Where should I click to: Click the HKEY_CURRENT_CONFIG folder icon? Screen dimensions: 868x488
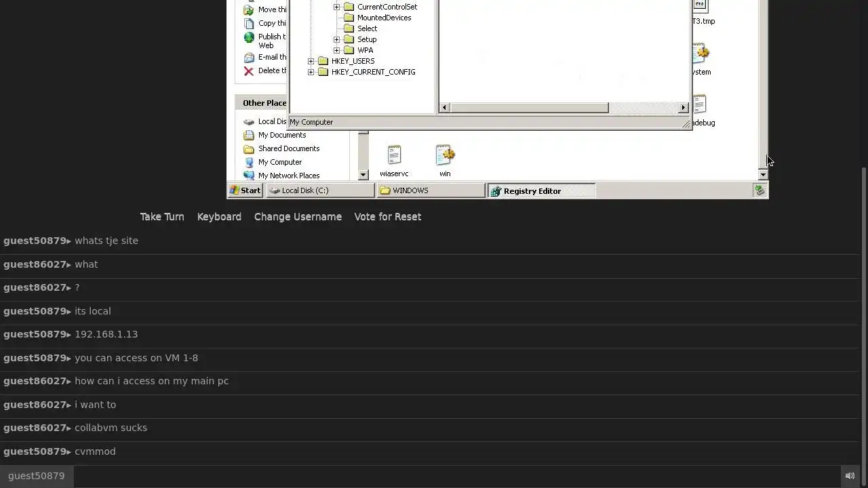pyautogui.click(x=323, y=72)
